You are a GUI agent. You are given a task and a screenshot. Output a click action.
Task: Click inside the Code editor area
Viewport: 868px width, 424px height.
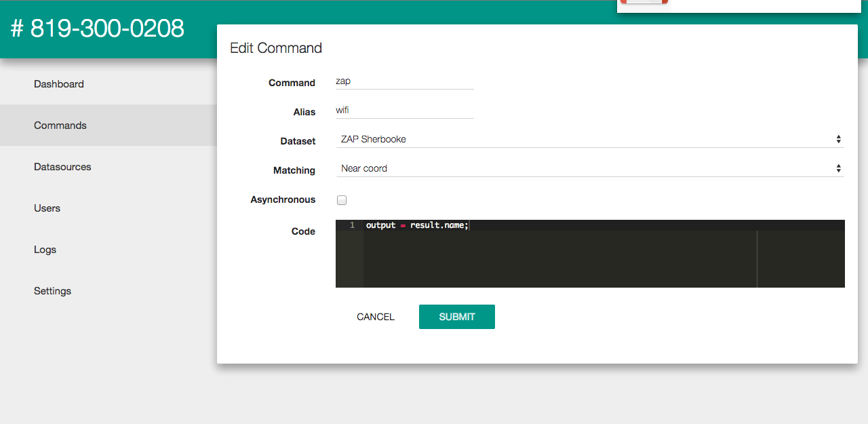pyautogui.click(x=590, y=254)
